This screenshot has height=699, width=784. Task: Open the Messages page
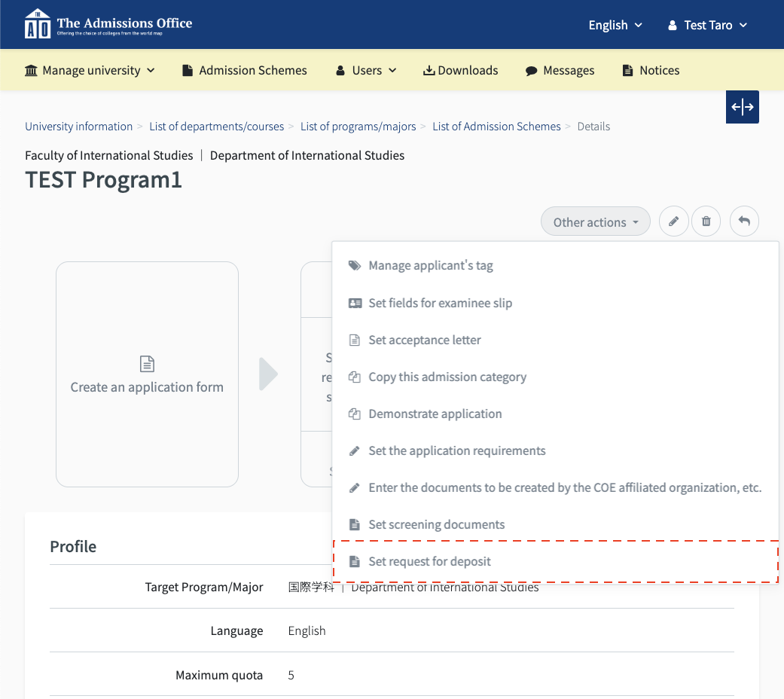tap(560, 71)
